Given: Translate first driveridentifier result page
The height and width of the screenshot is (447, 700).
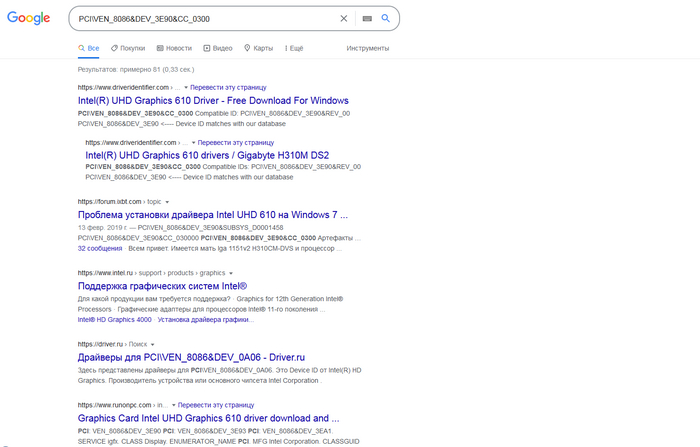Looking at the screenshot, I should [x=228, y=88].
